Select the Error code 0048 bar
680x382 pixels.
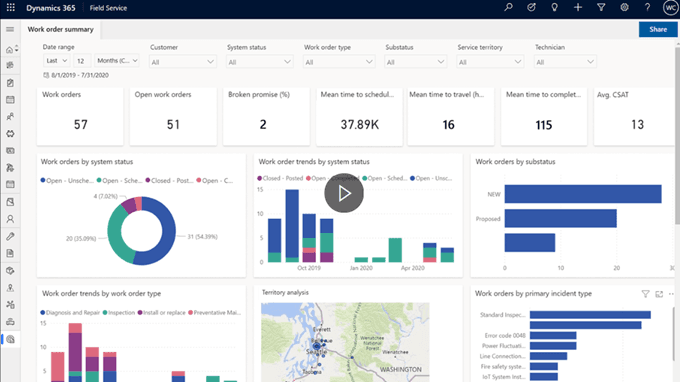tap(553, 336)
